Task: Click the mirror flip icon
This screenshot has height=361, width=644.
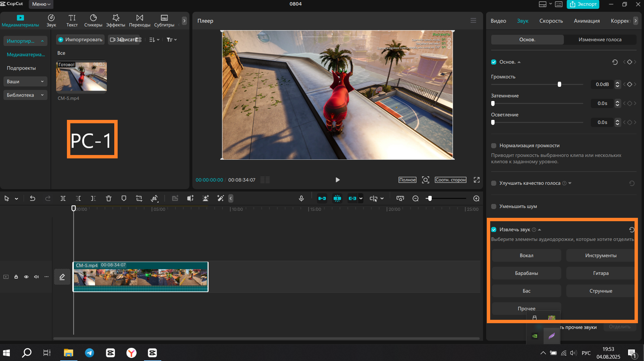Action: 190,199
